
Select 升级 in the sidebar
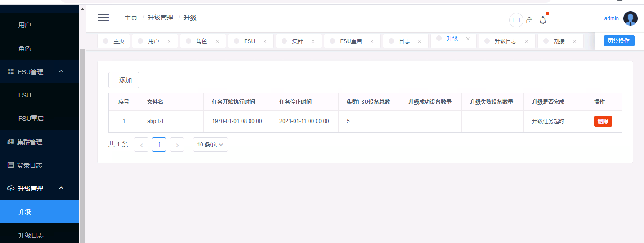tap(39, 212)
